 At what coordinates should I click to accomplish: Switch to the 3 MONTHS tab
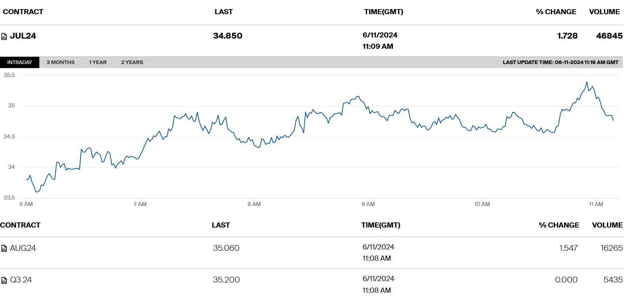click(60, 62)
